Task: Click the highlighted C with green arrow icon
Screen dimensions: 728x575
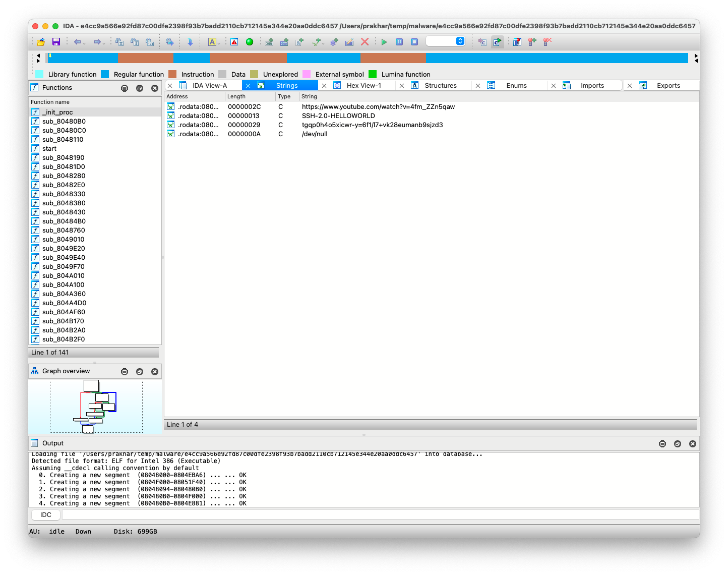Action: pyautogui.click(x=498, y=42)
